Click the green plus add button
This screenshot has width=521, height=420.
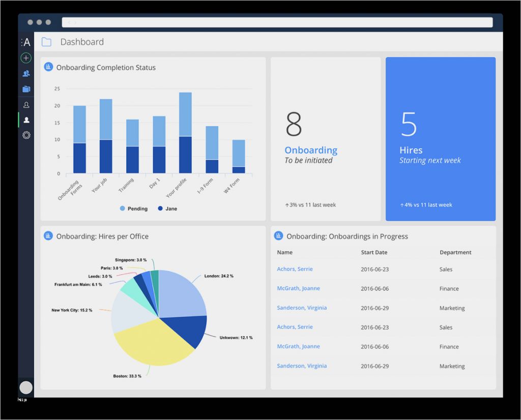26,58
